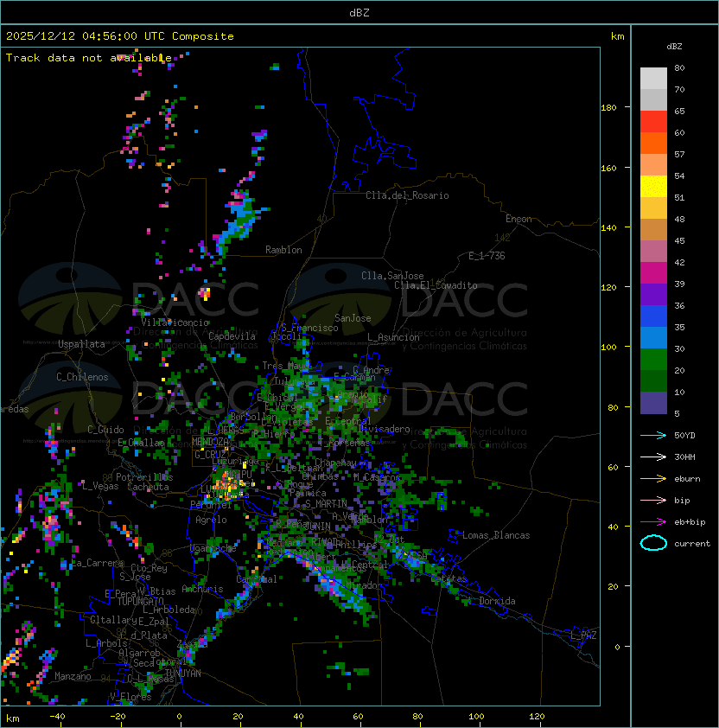Screen dimensions: 719x728
Task: Click the Manzano map label
Action: 73,676
